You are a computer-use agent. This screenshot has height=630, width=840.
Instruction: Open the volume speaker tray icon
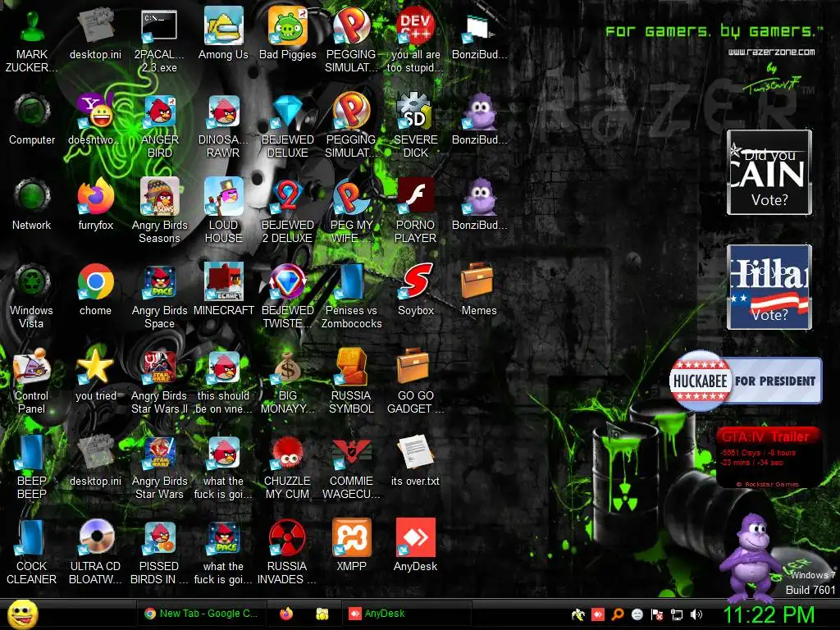[x=696, y=614]
